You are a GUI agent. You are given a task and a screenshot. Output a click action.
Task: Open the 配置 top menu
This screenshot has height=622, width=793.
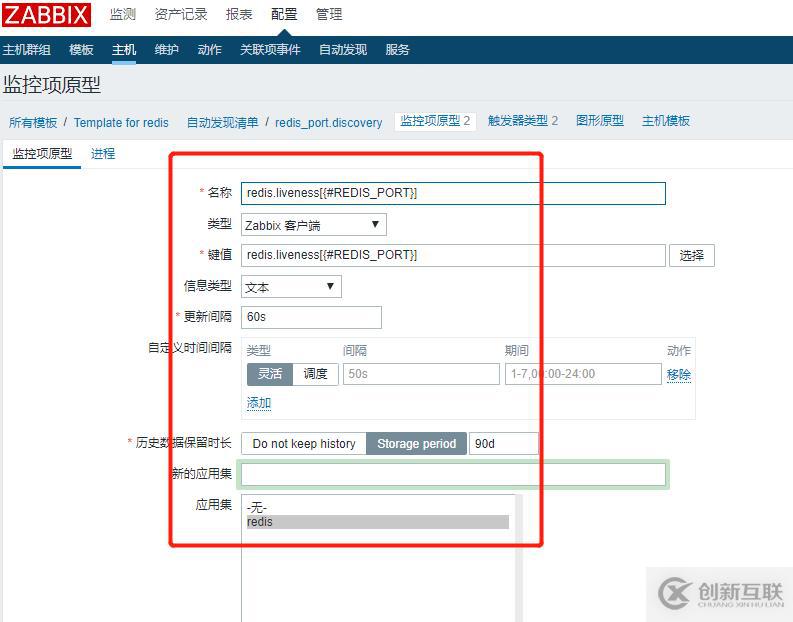(284, 14)
